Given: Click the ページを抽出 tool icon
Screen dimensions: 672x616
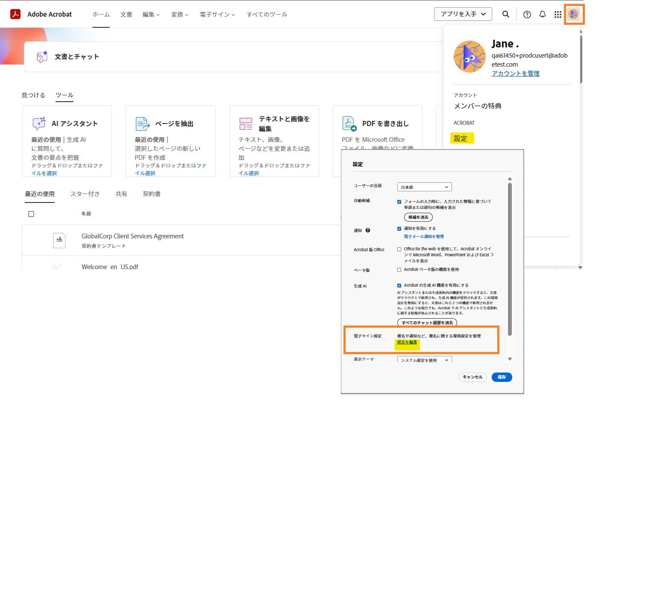Looking at the screenshot, I should click(x=142, y=123).
